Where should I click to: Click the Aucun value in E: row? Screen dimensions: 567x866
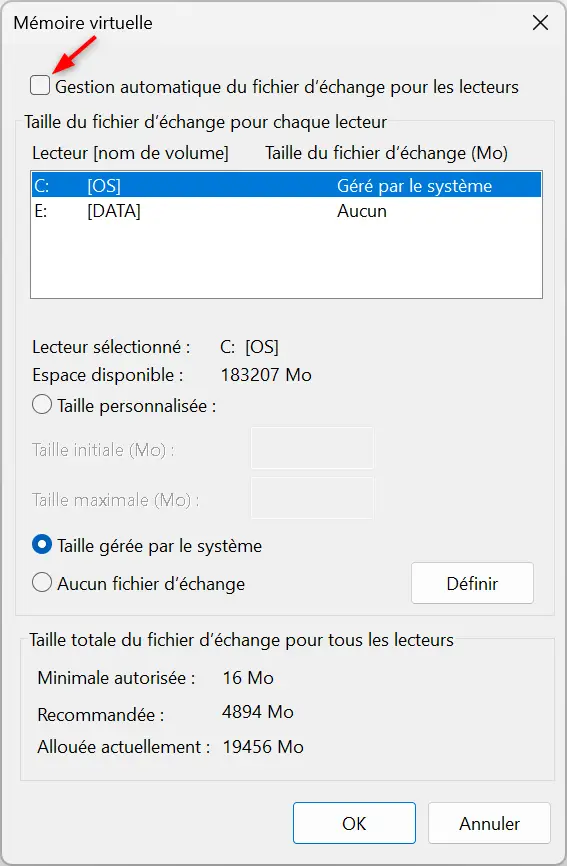point(362,211)
